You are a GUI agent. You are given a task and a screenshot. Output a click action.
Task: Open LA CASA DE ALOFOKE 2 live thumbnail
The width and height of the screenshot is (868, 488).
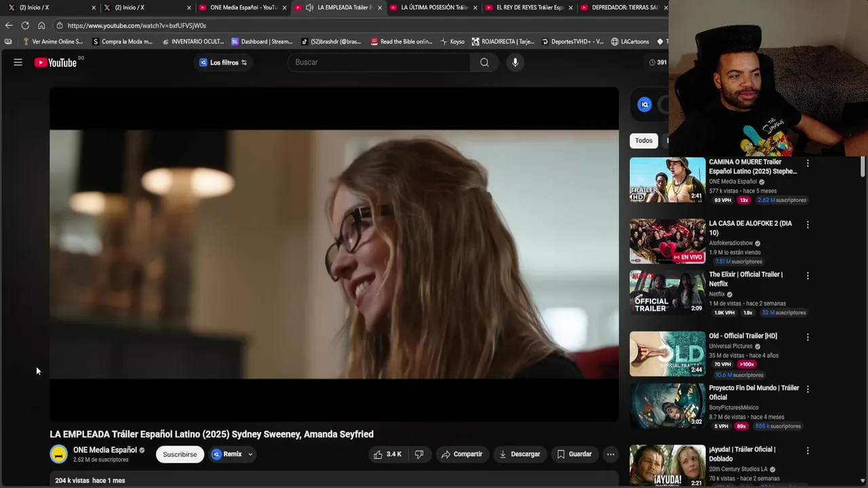[x=667, y=241]
